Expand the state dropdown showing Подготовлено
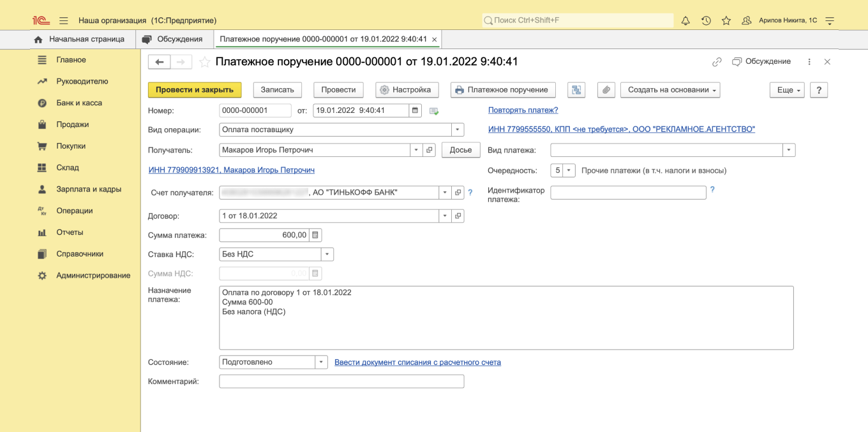The width and height of the screenshot is (868, 432). point(321,362)
